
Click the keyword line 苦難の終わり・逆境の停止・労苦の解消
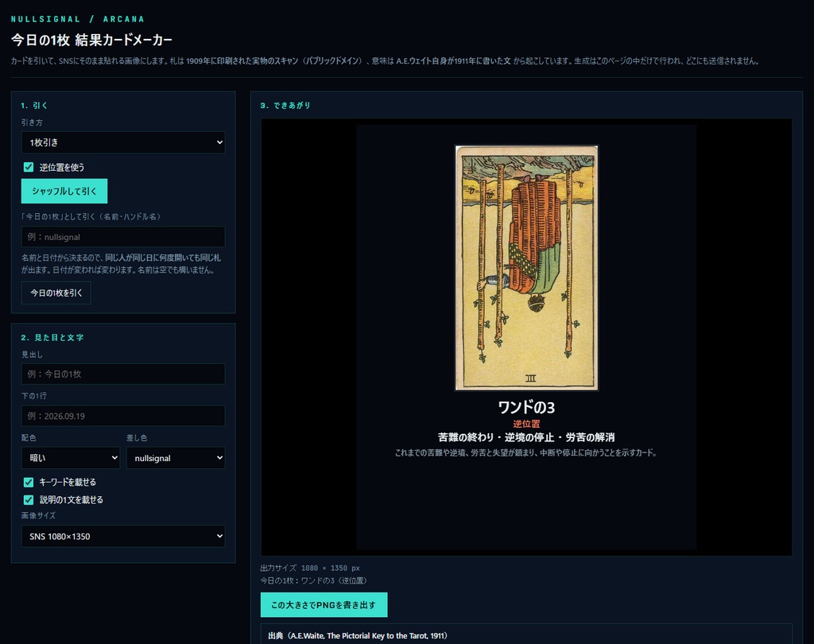pyautogui.click(x=526, y=437)
